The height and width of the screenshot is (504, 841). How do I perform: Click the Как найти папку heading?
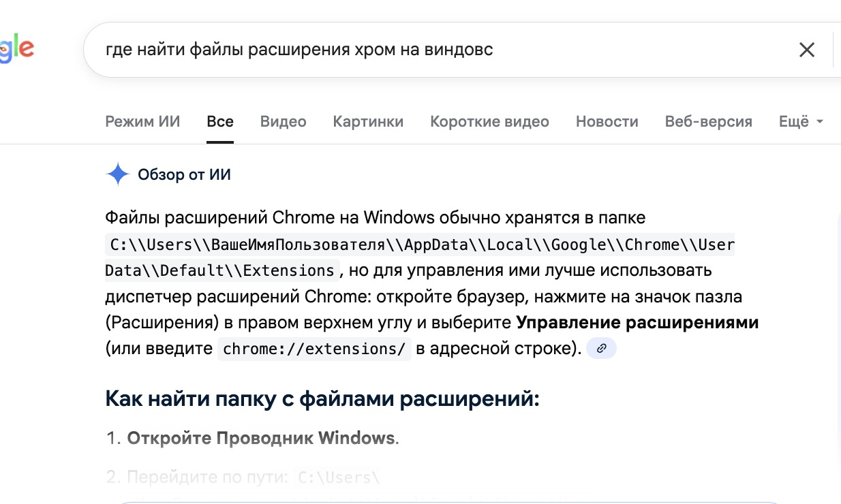[322, 399]
